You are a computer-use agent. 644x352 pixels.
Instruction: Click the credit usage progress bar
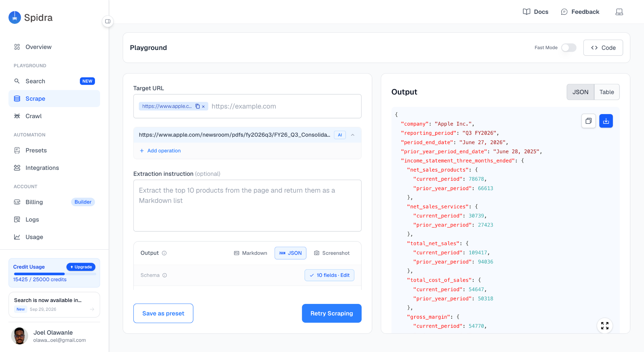54,274
